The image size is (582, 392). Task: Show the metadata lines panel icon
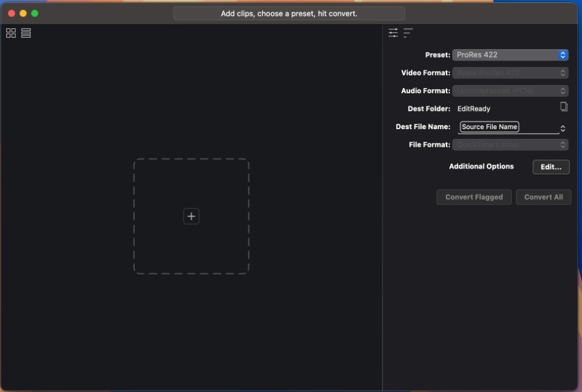pos(408,33)
